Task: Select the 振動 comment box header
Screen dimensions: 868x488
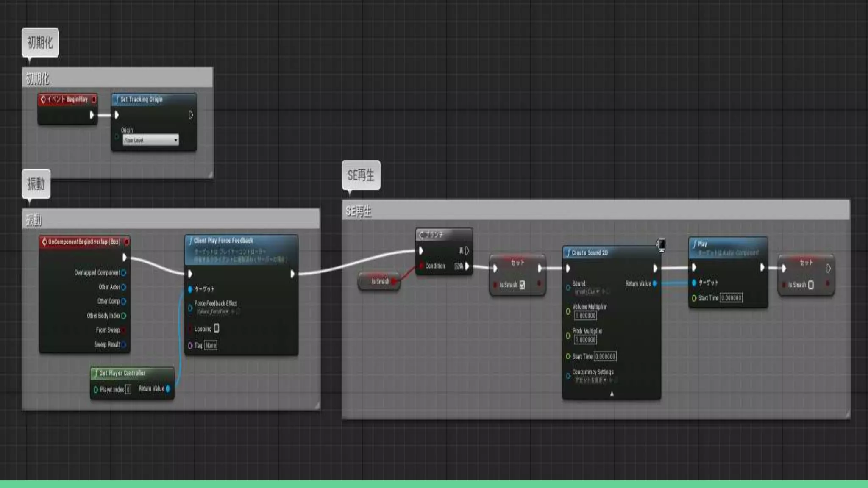Action: click(170, 219)
